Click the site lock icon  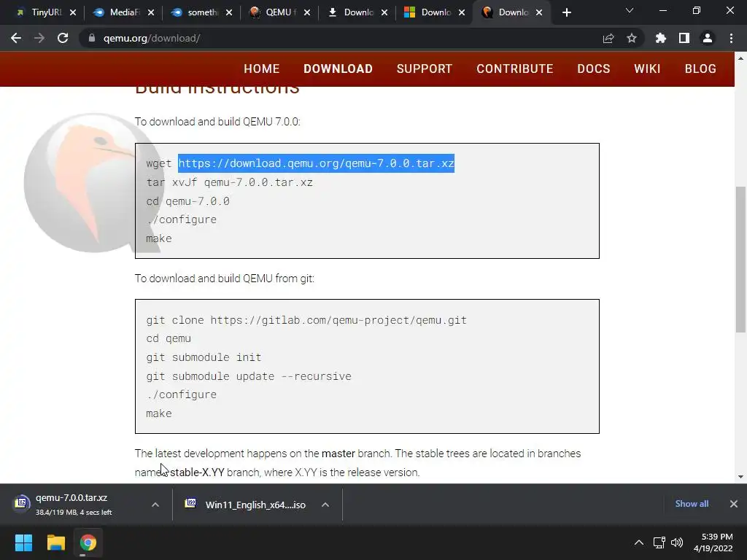(91, 38)
